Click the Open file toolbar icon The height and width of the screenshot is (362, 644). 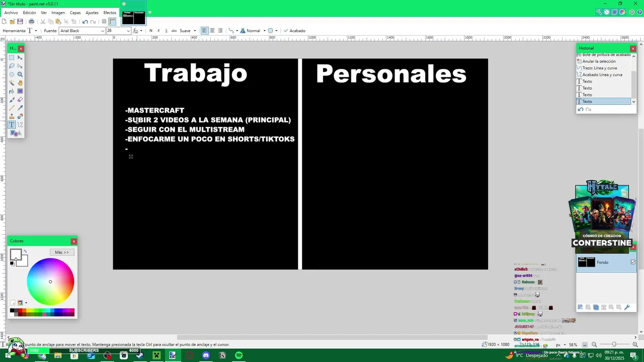pos(12,22)
